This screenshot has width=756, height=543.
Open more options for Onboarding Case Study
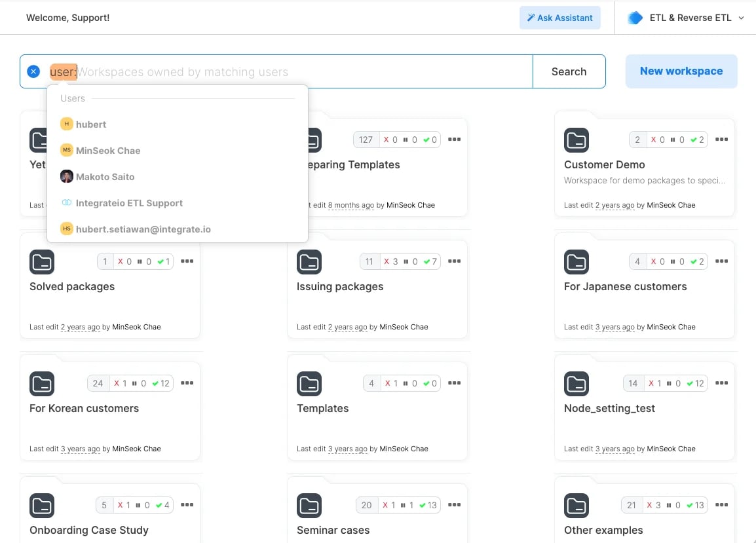(x=187, y=504)
